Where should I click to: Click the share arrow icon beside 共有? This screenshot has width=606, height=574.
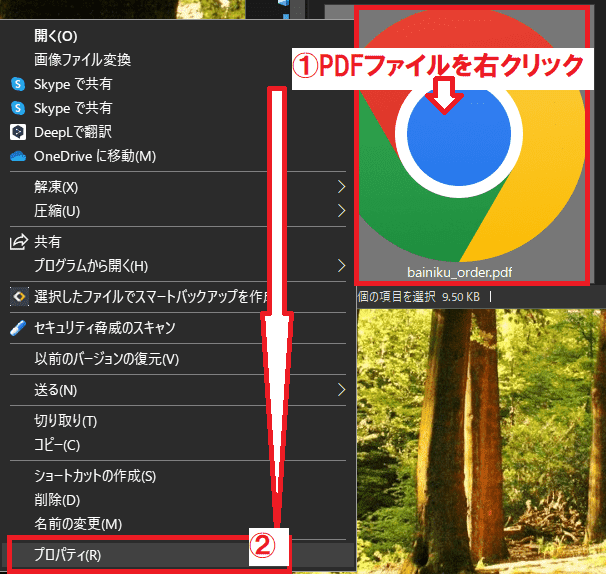pyautogui.click(x=17, y=242)
